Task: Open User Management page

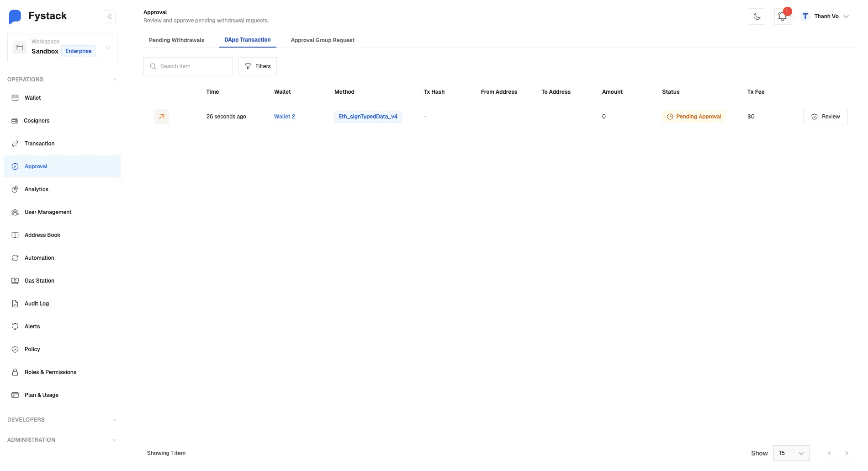Action: pyautogui.click(x=62, y=212)
